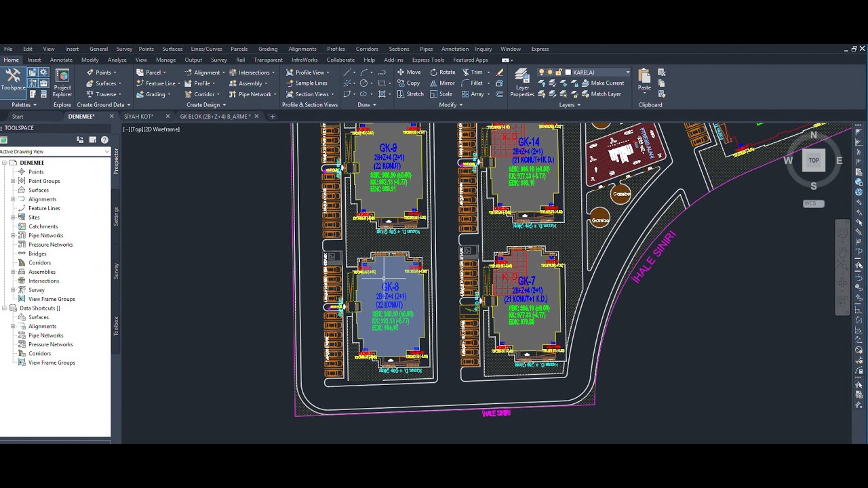This screenshot has width=868, height=488.
Task: Select the Scale tool
Action: click(441, 94)
